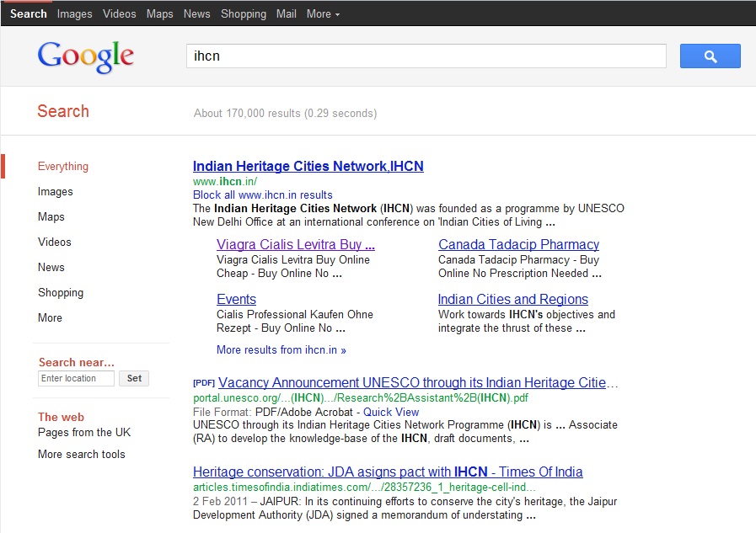Viewport: 756px width, 533px height.
Task: Click More results from ihcn.in
Action: pos(281,350)
